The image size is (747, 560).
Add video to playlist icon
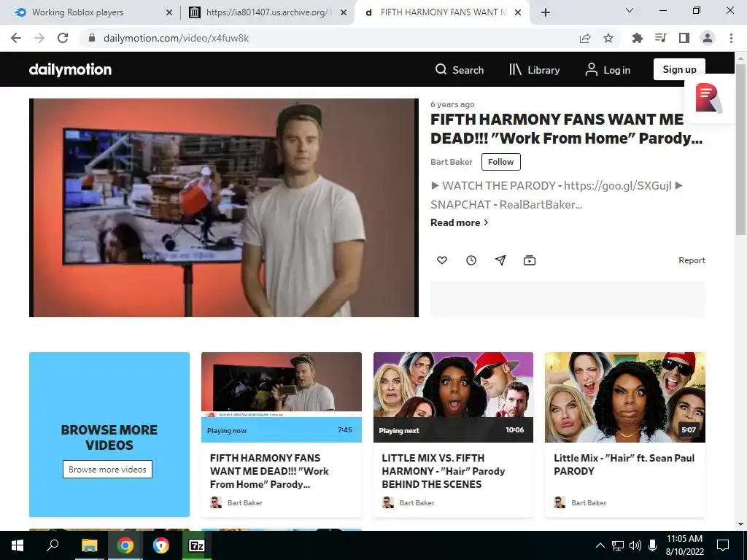tap(530, 260)
